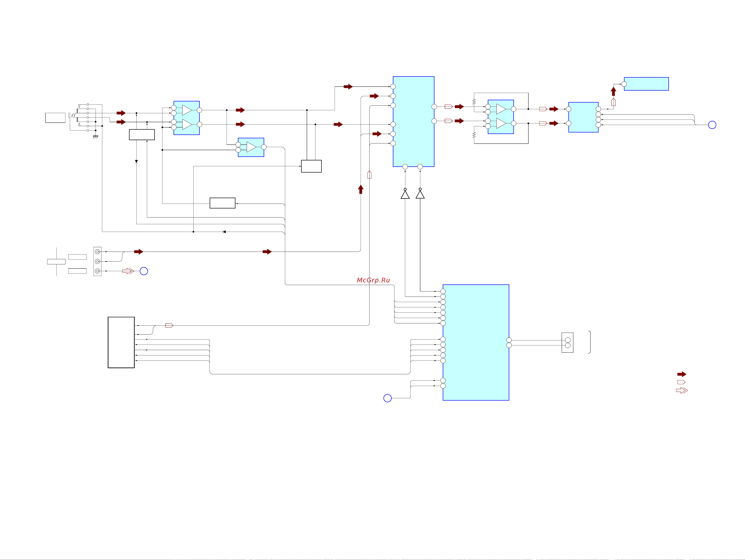Select the thick-bordered white block at lower left
This screenshot has height=560, width=745.
[121, 342]
